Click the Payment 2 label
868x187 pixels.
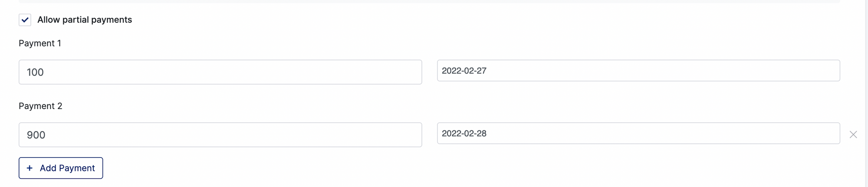[40, 106]
